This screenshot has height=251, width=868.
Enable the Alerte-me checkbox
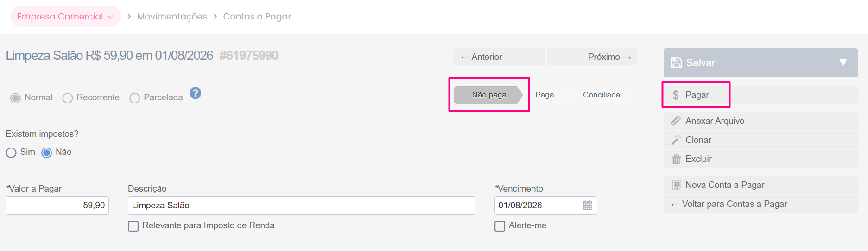(500, 226)
